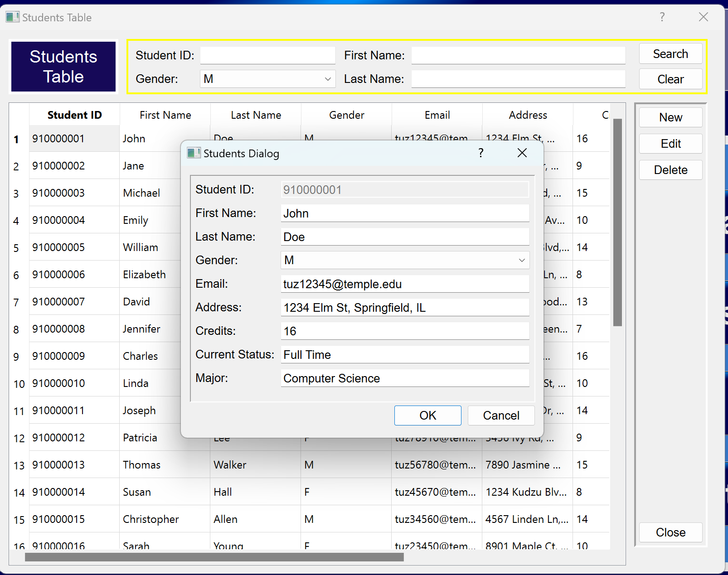Cancel the Students Dialog
Screen dimensions: 728x575
coord(501,416)
